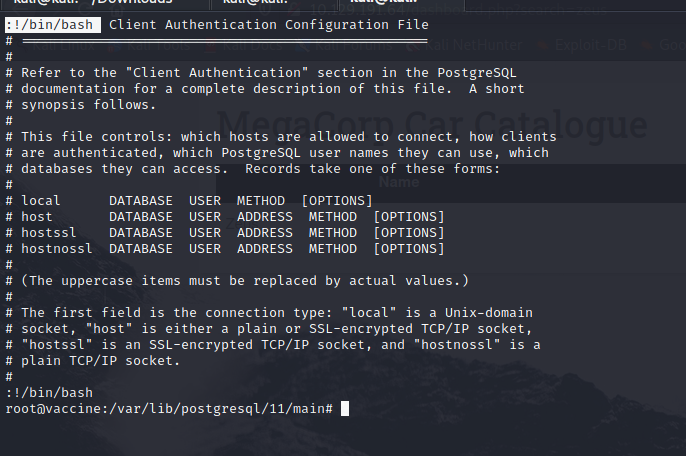Image resolution: width=686 pixels, height=456 pixels.
Task: Click the faint "MegaCorp Car Catalogue" heading
Action: click(x=432, y=125)
